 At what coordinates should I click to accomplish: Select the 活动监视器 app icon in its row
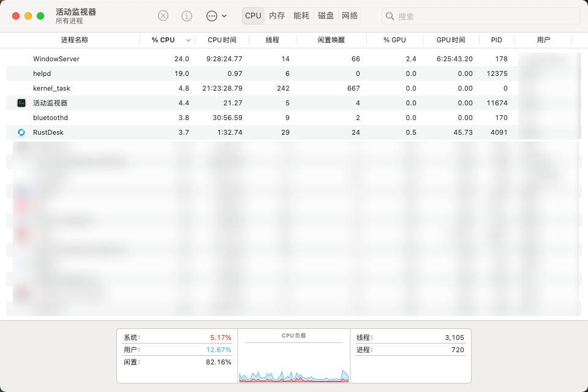tap(20, 102)
